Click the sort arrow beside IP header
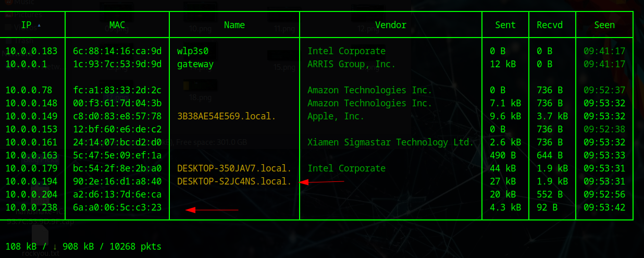The image size is (644, 258). pos(40,25)
